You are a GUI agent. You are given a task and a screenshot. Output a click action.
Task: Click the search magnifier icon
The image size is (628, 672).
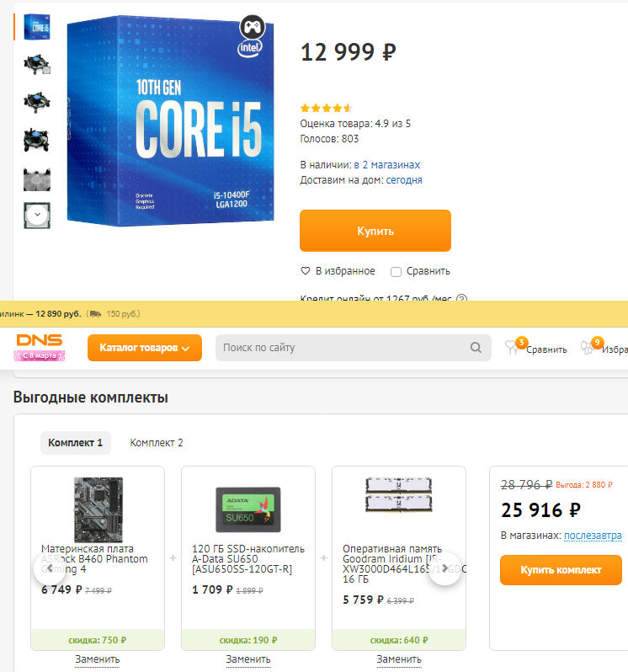pyautogui.click(x=476, y=348)
